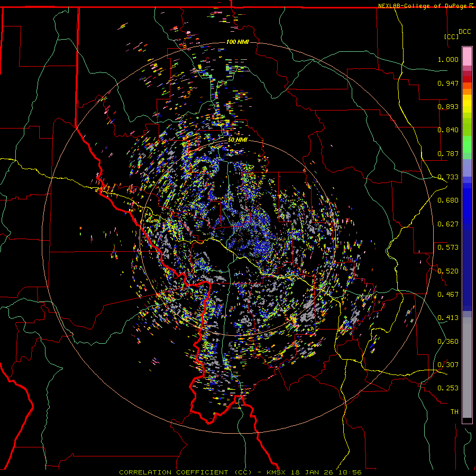476x476 pixels.
Task: Click the 0.947 scale value
Action: click(x=448, y=83)
